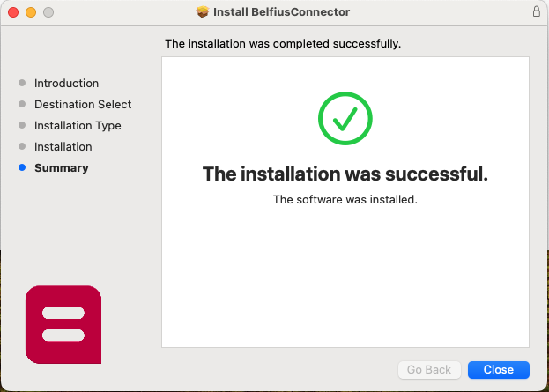The image size is (549, 392).
Task: Minimize the installer with the yellow button
Action: click(31, 12)
